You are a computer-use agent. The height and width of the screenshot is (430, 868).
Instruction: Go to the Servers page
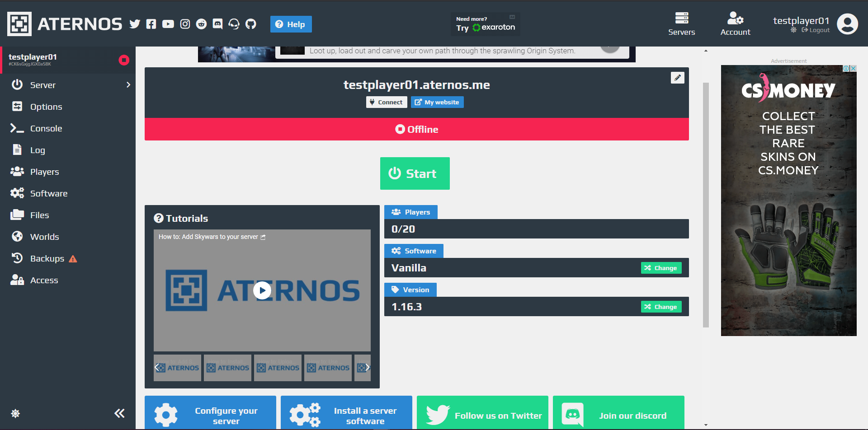click(x=682, y=24)
